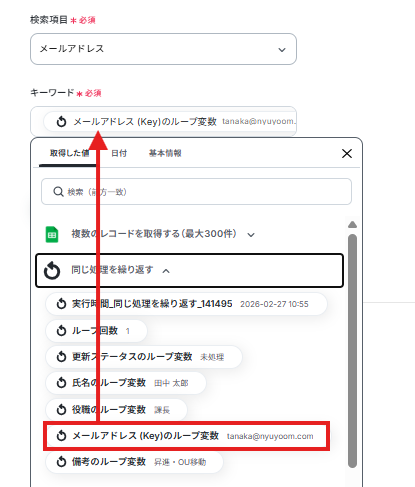415x487 pixels.
Task: Click the 検索（前方一致）search box
Action: point(196,192)
